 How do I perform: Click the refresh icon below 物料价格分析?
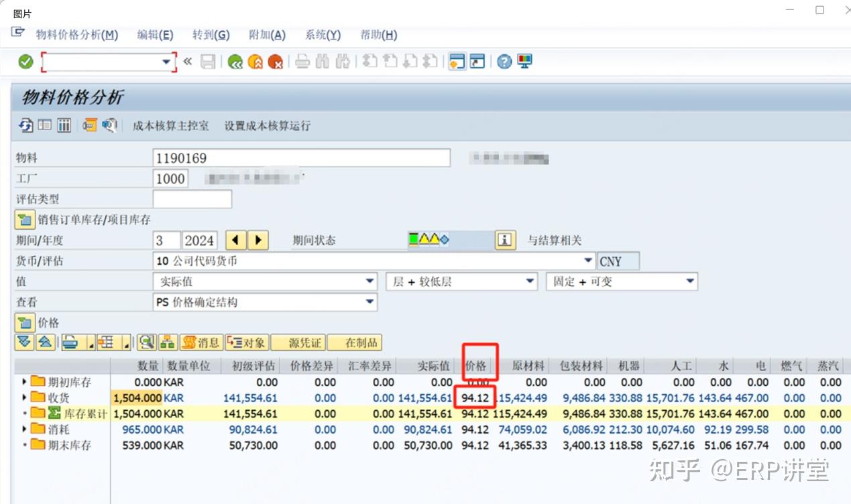point(25,125)
